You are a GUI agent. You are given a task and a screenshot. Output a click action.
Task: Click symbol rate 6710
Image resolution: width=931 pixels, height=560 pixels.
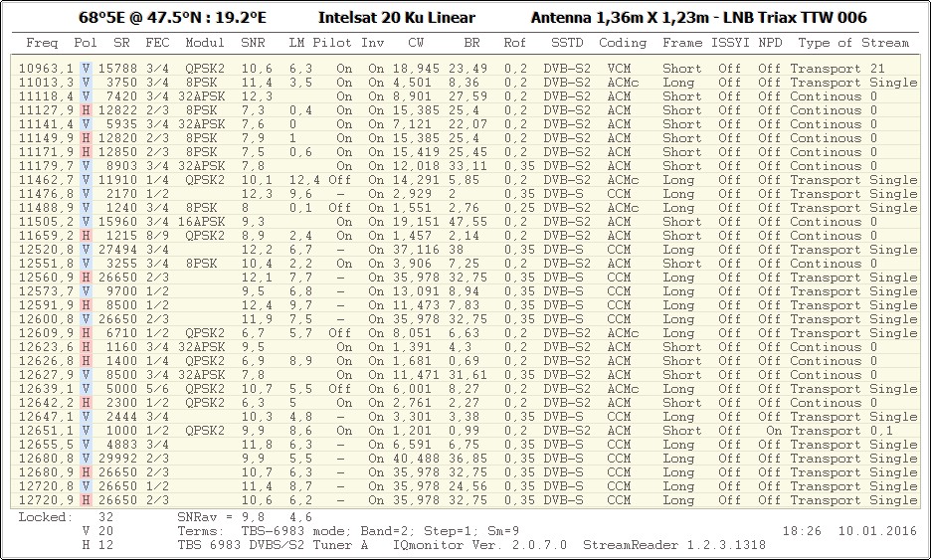[x=121, y=333]
